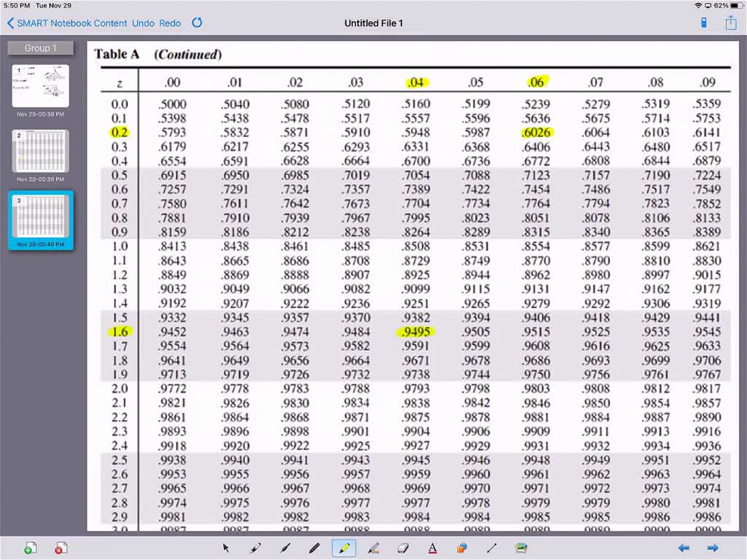Check the stylus battery indicator
Viewport: 747px width, 560px height.
click(703, 23)
